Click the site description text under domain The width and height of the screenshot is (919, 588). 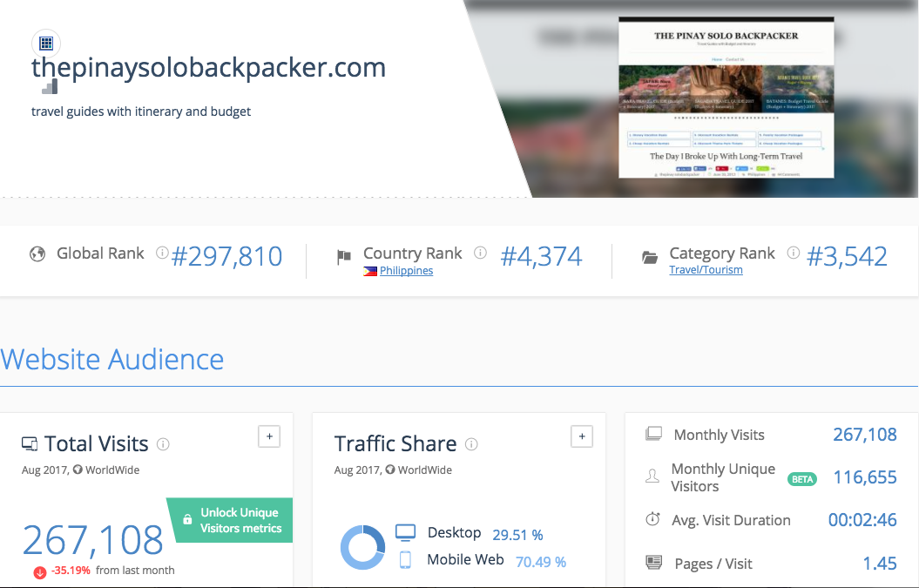[x=141, y=112]
